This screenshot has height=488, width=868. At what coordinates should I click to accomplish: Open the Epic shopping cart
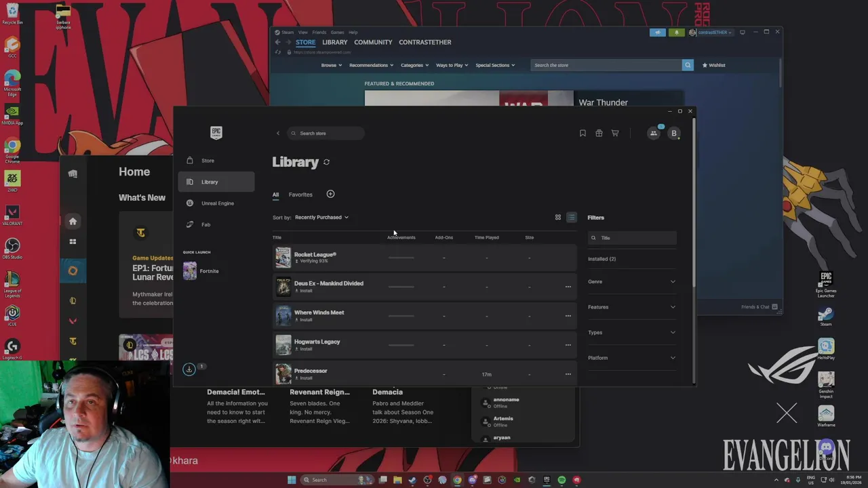pyautogui.click(x=615, y=133)
